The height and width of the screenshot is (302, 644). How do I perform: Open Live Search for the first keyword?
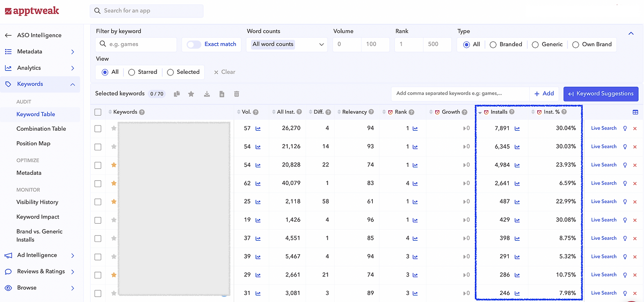coord(604,129)
